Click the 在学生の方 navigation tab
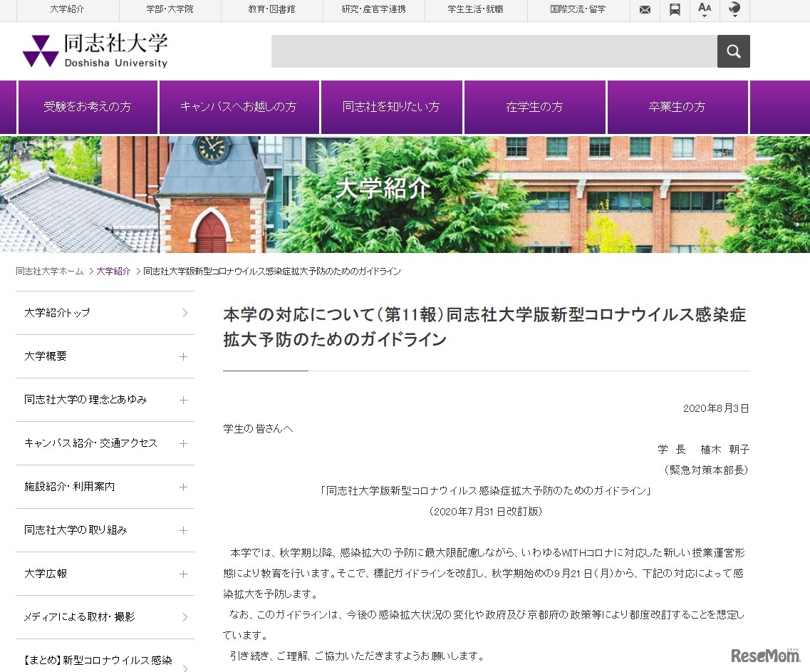Viewport: 810px width, 672px height. click(535, 107)
